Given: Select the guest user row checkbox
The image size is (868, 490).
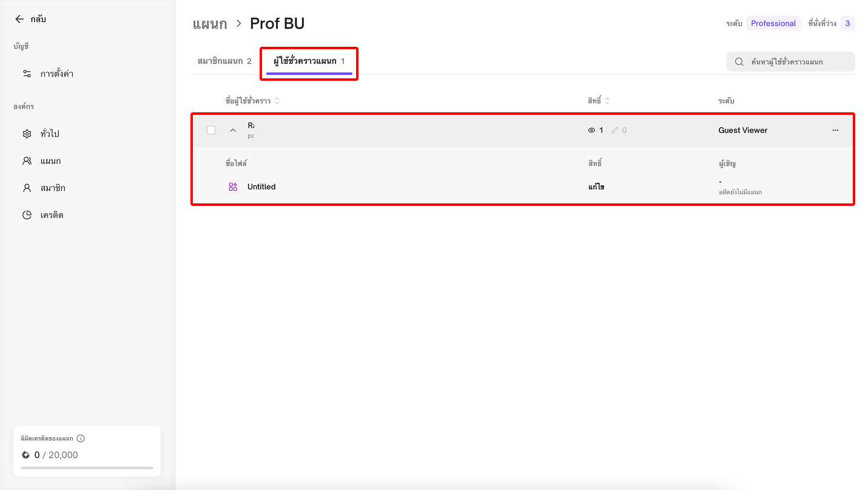Looking at the screenshot, I should point(211,130).
